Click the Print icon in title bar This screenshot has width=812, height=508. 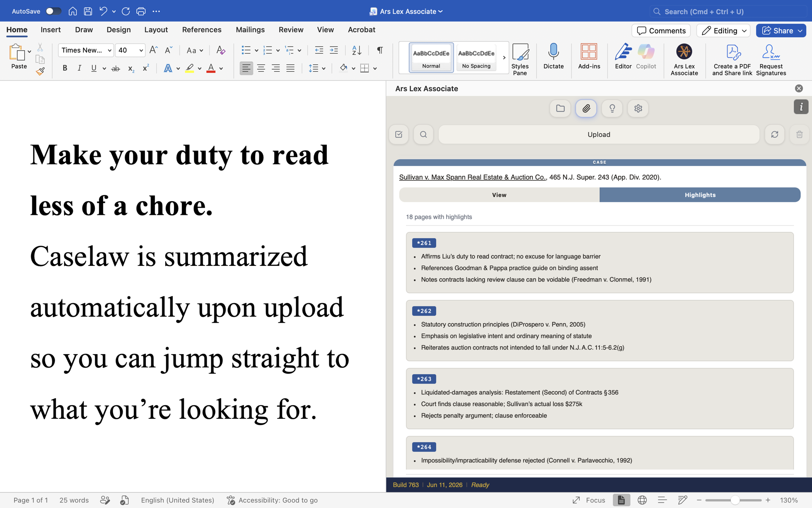(141, 11)
